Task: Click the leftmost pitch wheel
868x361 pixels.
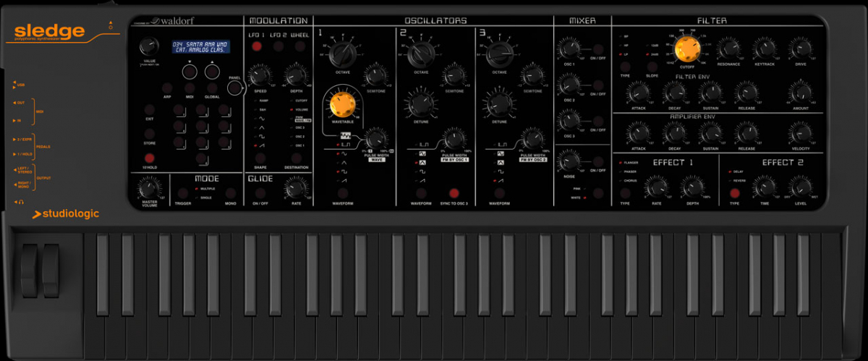Action: [28, 271]
